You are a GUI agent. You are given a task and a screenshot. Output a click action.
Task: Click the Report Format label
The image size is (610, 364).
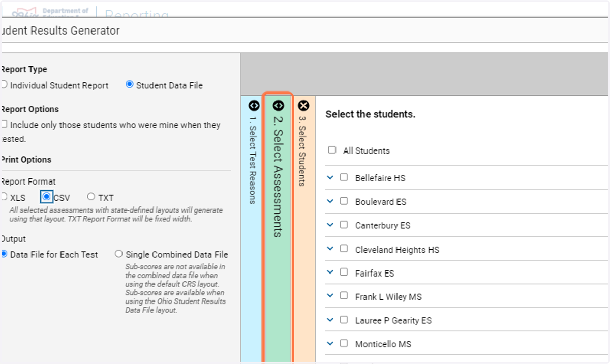click(28, 181)
